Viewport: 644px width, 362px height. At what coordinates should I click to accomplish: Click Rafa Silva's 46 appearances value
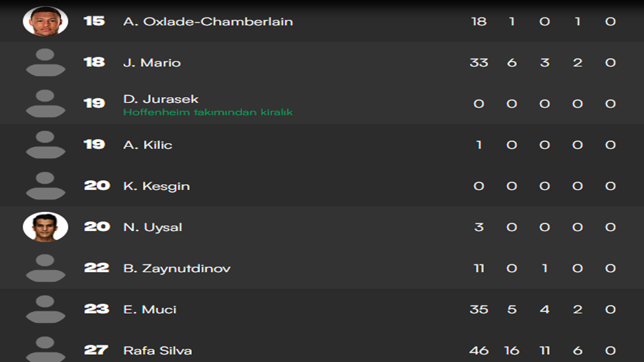click(x=478, y=350)
